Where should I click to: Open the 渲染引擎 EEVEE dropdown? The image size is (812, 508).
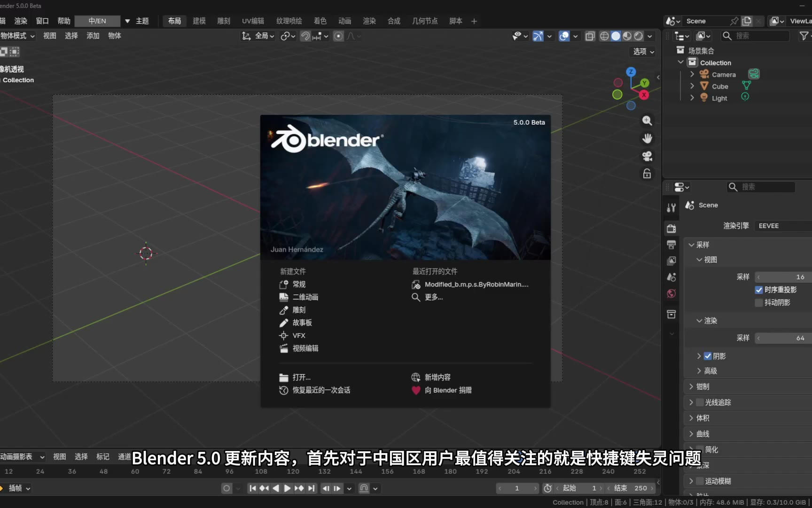point(782,226)
